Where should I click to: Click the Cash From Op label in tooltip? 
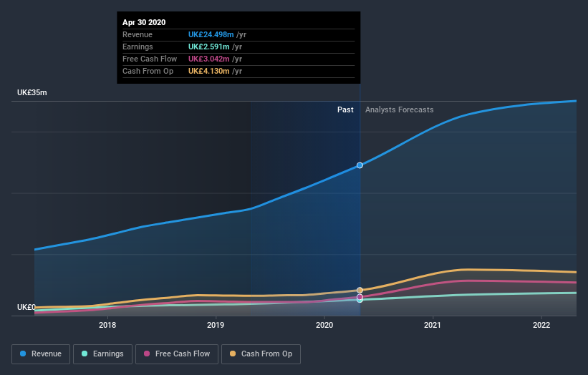pyautogui.click(x=148, y=71)
